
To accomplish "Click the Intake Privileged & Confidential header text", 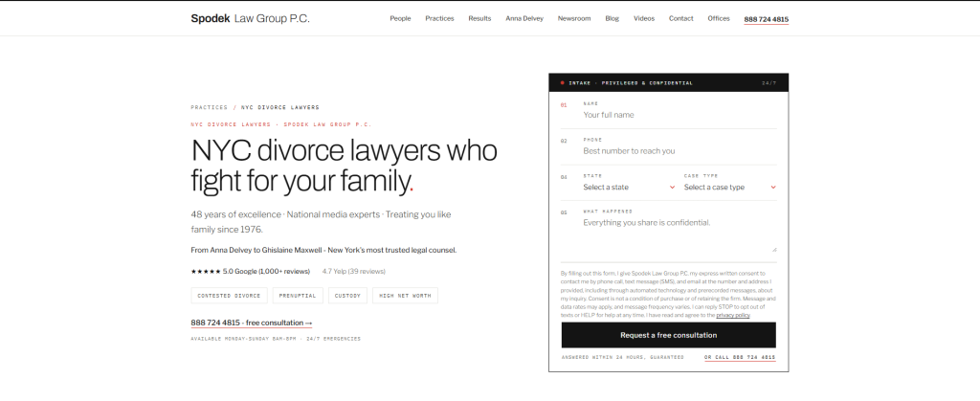I will click(x=630, y=83).
